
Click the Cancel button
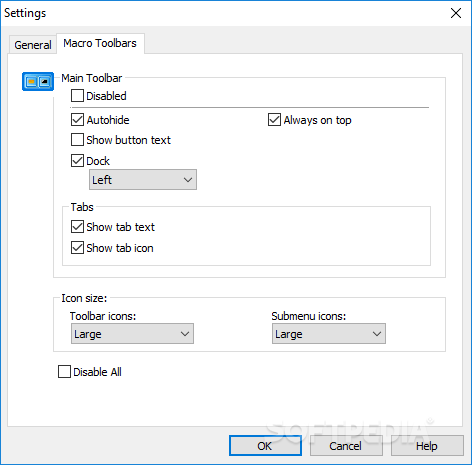click(346, 446)
